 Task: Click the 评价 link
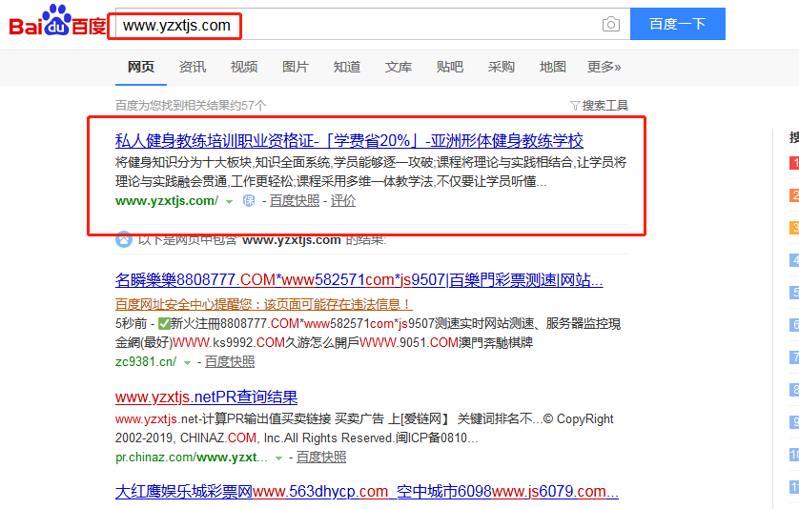click(x=343, y=201)
